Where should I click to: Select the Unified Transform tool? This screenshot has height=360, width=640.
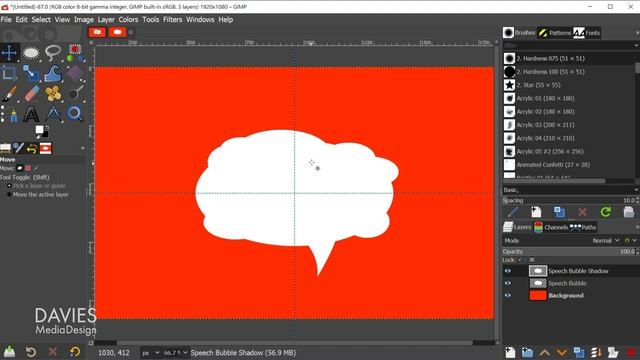pyautogui.click(x=31, y=73)
